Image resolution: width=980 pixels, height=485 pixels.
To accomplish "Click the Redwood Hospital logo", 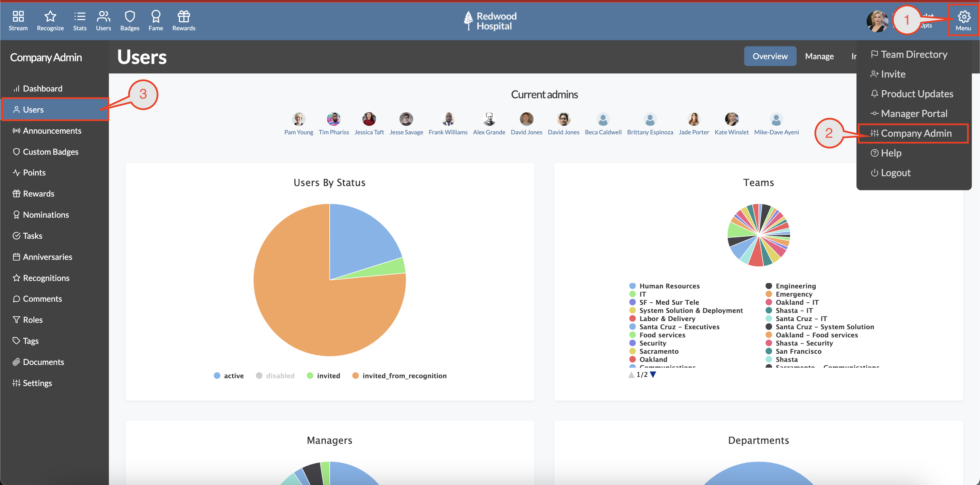I will click(x=490, y=21).
